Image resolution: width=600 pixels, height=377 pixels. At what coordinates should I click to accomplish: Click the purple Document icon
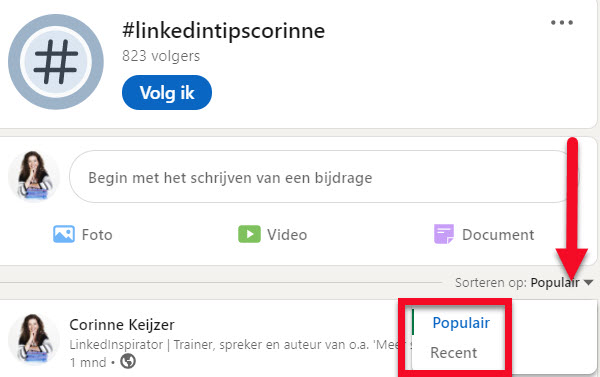click(444, 234)
